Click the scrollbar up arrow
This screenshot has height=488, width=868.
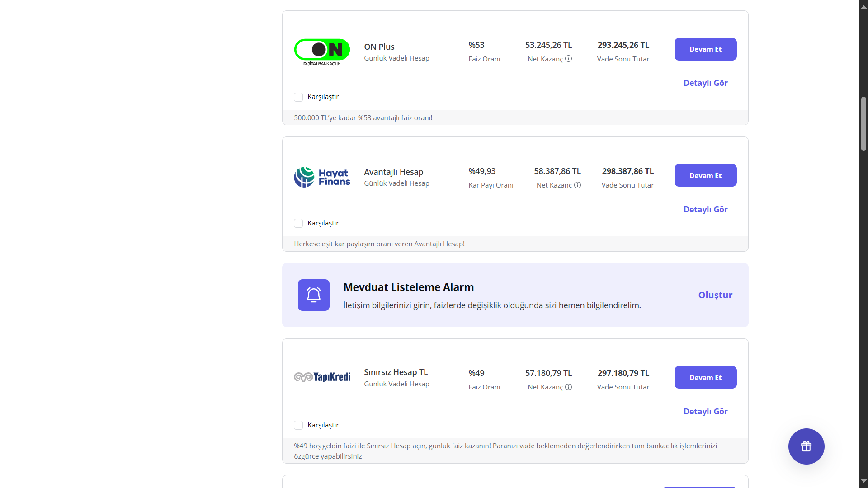pyautogui.click(x=863, y=7)
